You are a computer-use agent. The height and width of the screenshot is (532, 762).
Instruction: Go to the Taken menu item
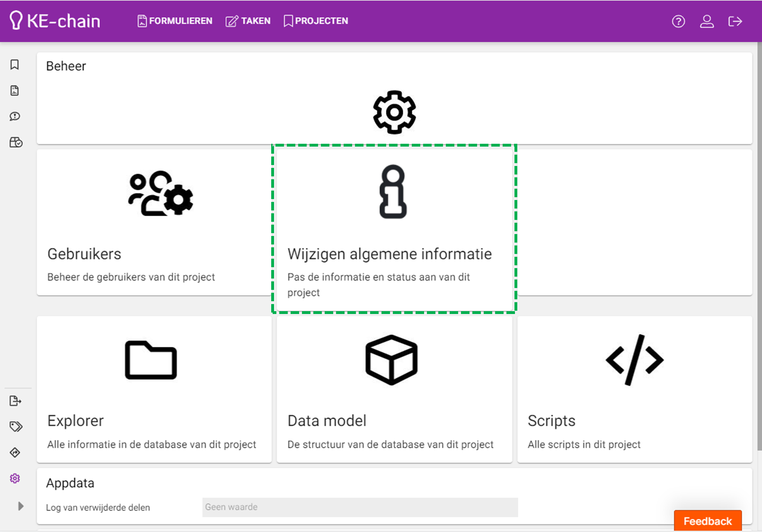click(x=248, y=21)
